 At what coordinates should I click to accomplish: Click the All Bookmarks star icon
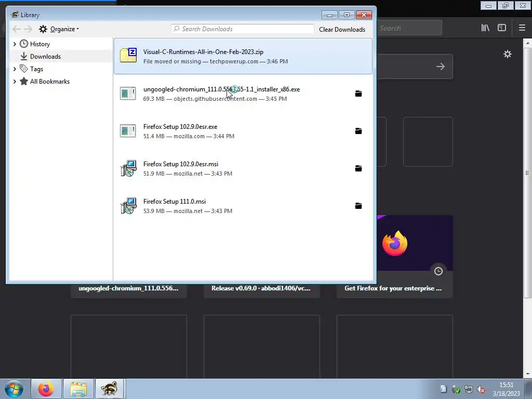[x=24, y=82]
